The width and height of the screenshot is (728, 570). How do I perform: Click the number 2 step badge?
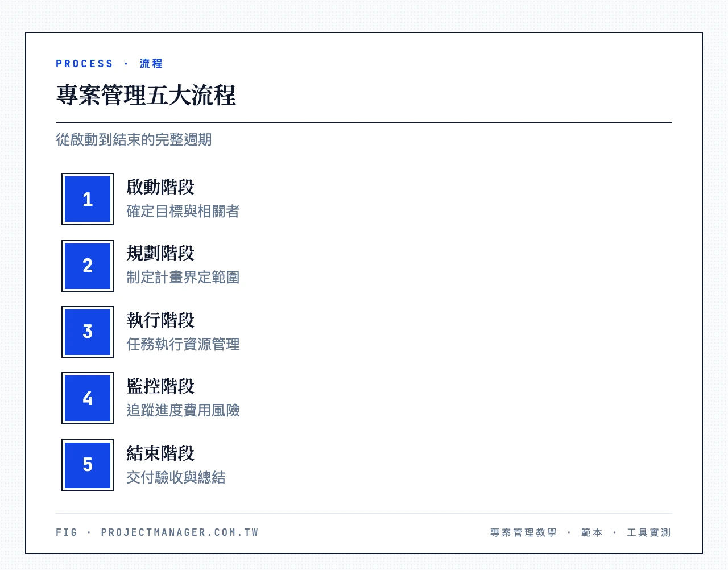[x=88, y=266]
